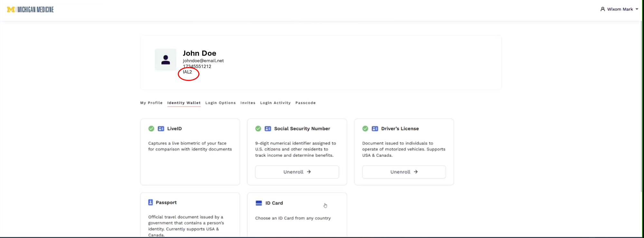Click the Social Security Number description text
644x238 pixels.
[296, 149]
